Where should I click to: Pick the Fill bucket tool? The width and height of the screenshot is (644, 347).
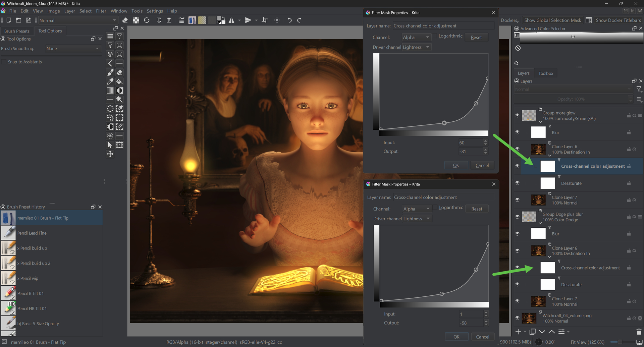pyautogui.click(x=119, y=81)
